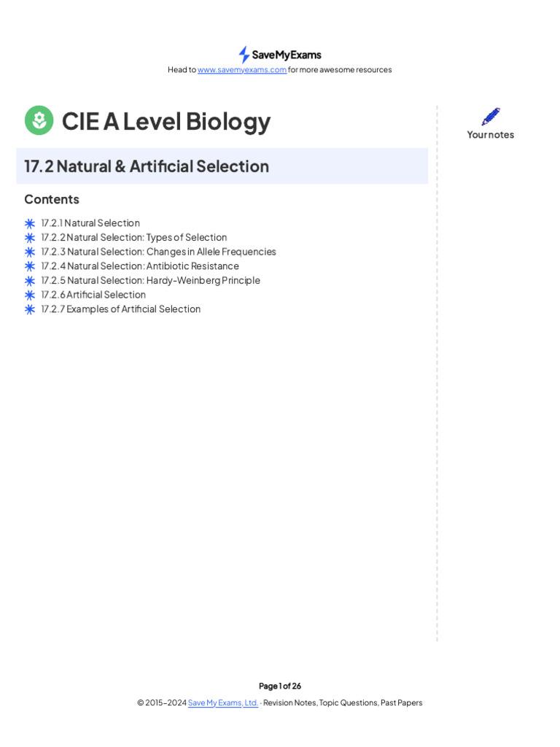Click the star bullet beside 17.2.6 Artificial Selection

click(x=30, y=295)
